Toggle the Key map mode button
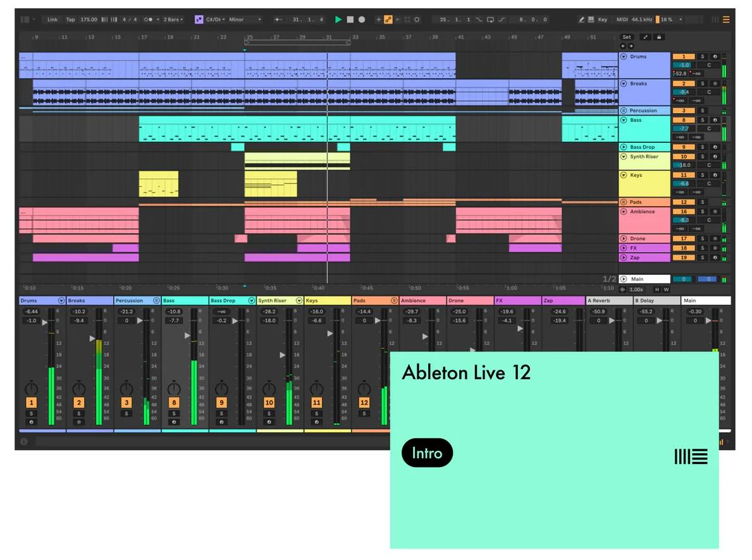Viewport: 752px width, 560px height. click(x=602, y=20)
